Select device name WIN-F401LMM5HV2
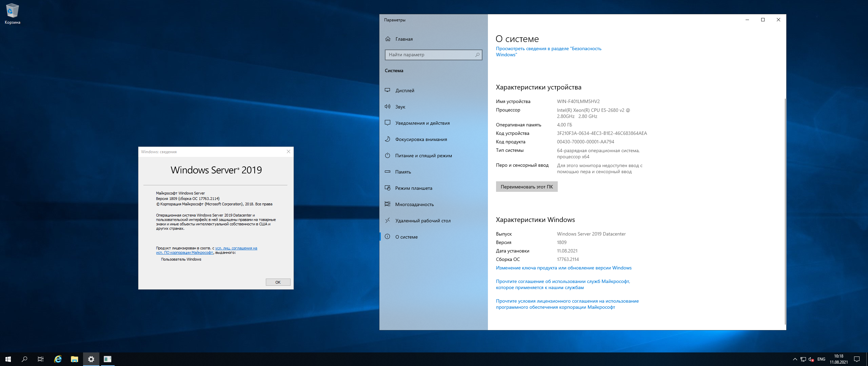The width and height of the screenshot is (868, 366). pyautogui.click(x=578, y=101)
